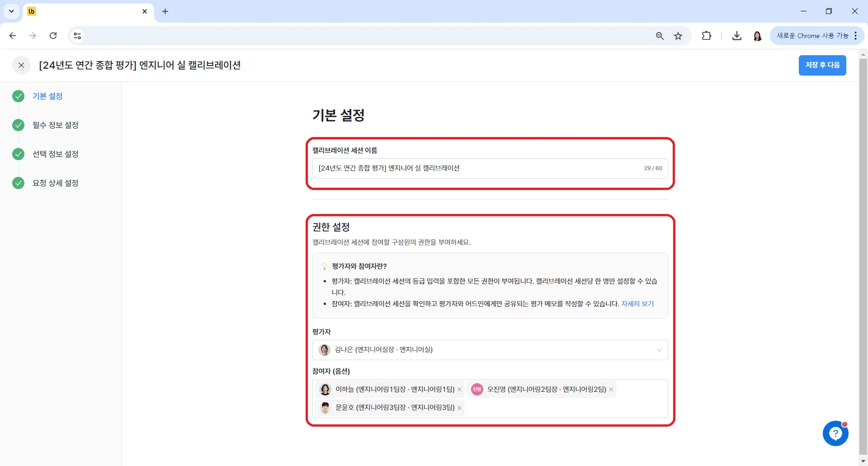868x466 pixels.
Task: Remove participant 오진영
Action: pos(611,390)
